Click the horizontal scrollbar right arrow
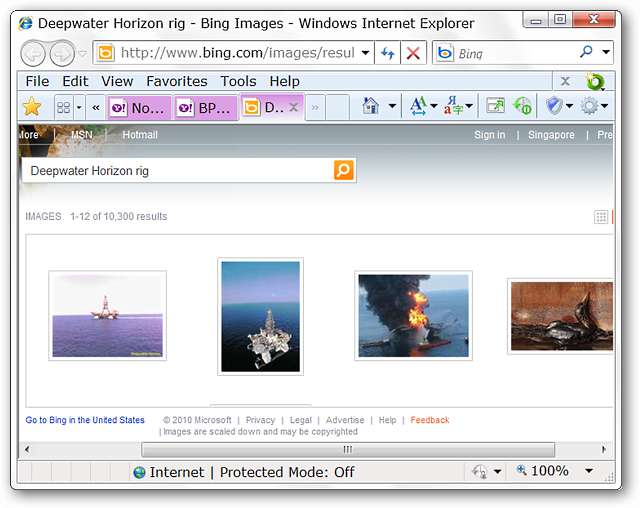This screenshot has height=508, width=640. point(604,450)
